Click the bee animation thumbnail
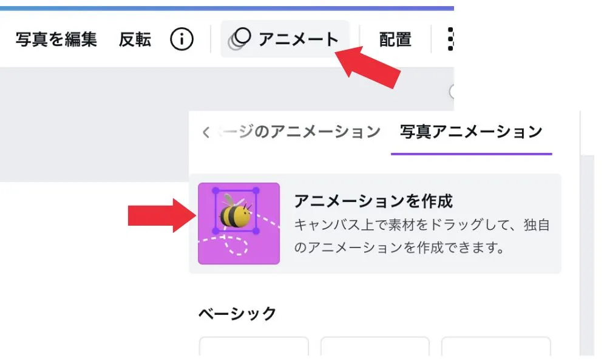Screen dimensions: 607x364 pyautogui.click(x=239, y=224)
